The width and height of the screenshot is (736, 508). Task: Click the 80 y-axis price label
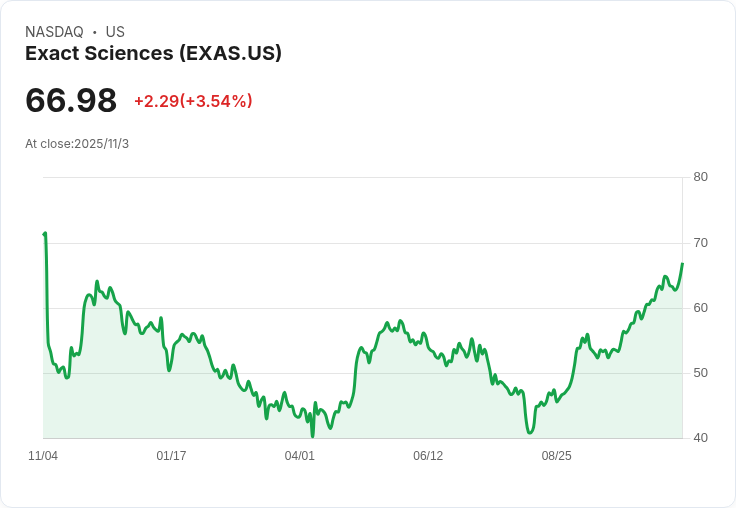tap(700, 177)
